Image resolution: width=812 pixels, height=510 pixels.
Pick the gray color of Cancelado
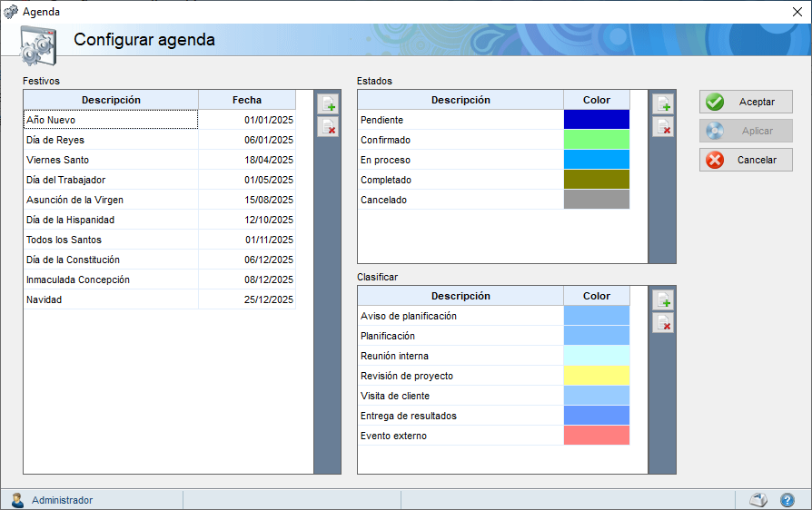597,200
